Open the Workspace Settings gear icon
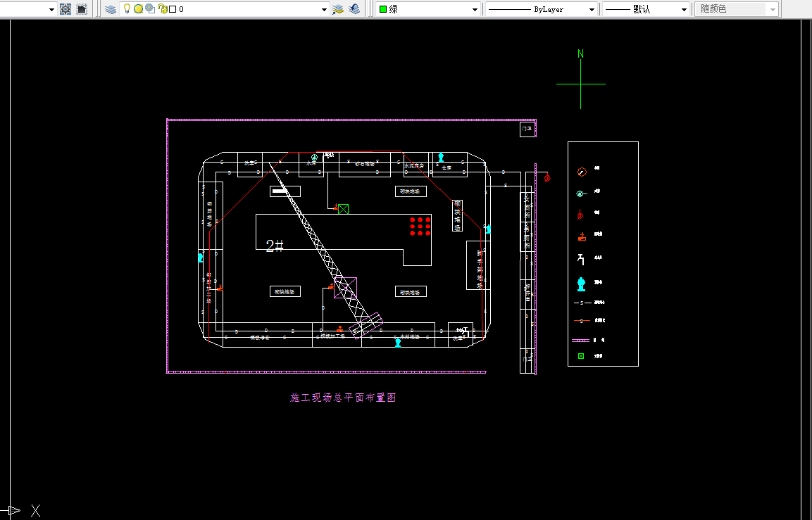 coord(65,9)
